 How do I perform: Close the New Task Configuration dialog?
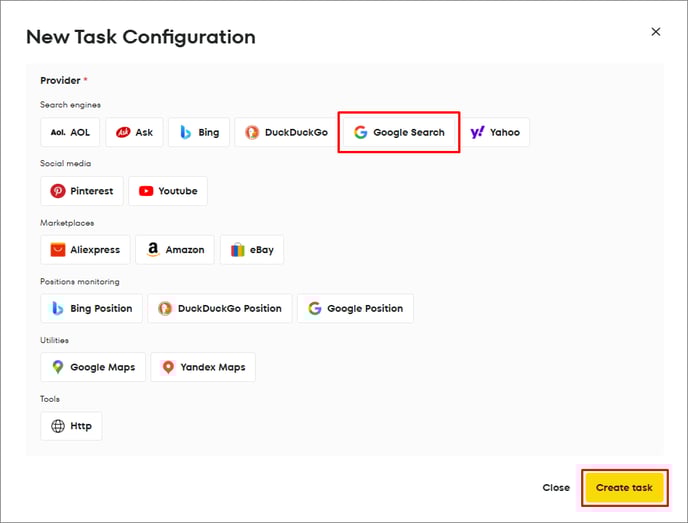(x=656, y=32)
